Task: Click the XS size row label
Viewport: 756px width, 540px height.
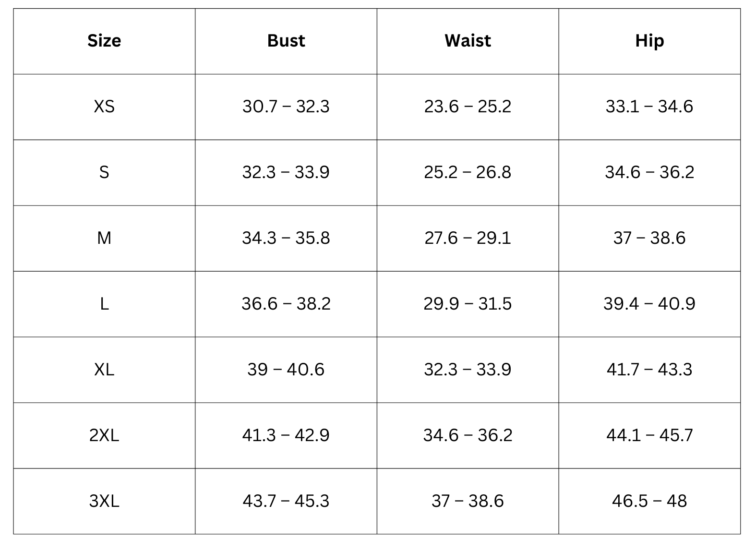Action: point(104,107)
